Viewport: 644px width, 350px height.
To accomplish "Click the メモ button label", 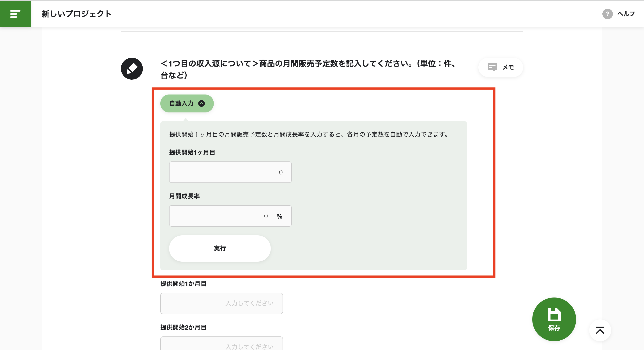I will coord(508,67).
